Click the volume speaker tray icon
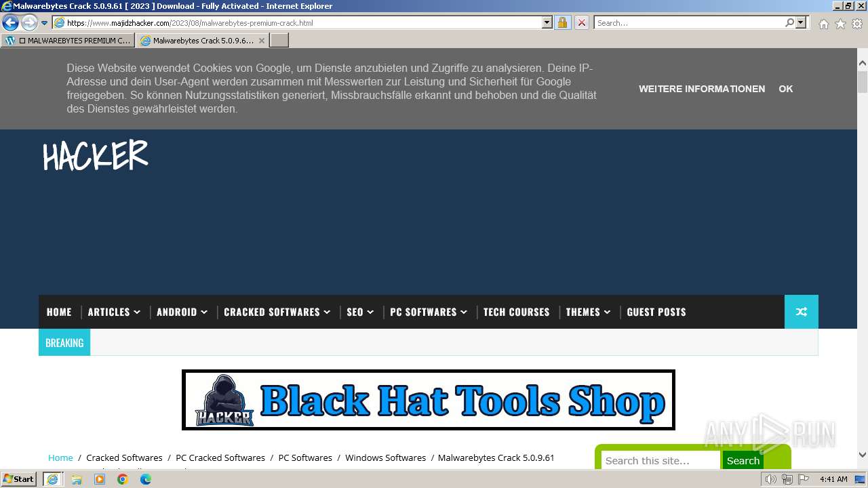 click(x=771, y=479)
